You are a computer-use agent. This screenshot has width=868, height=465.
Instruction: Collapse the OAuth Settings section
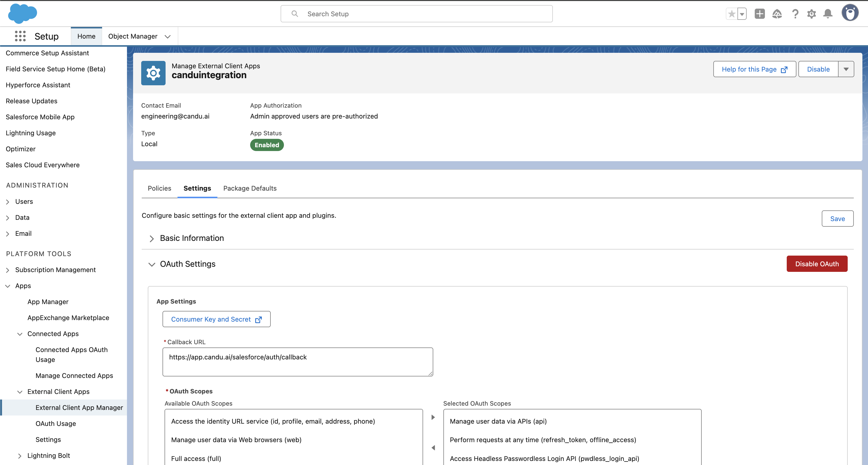152,264
